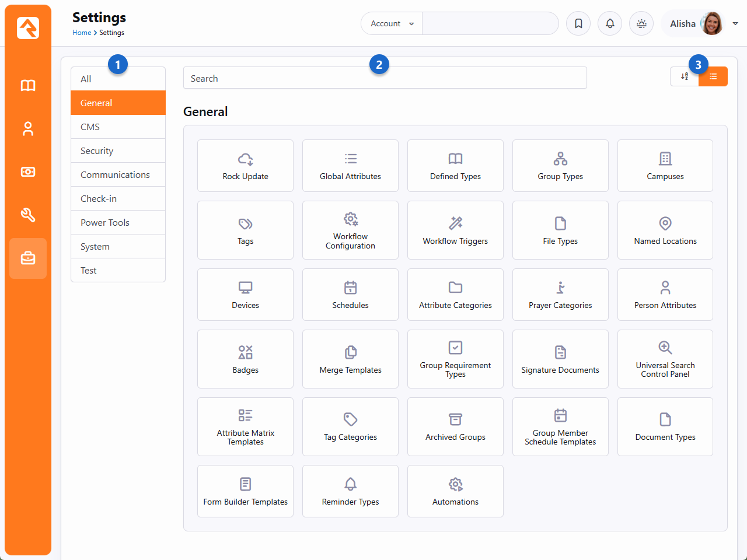Open the Badges tile
The height and width of the screenshot is (560, 747).
click(x=245, y=359)
